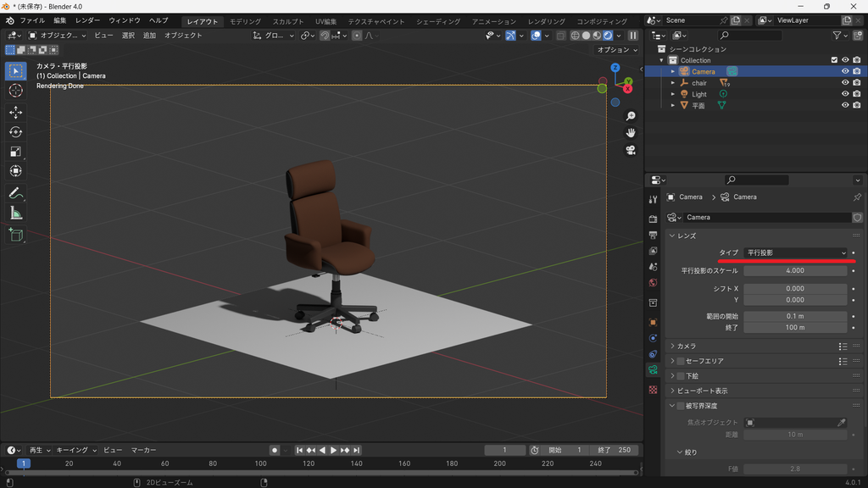
Task: Select the Move tool
Action: (x=15, y=113)
